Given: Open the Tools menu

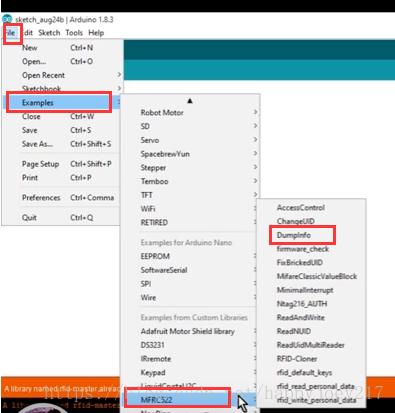Looking at the screenshot, I should coord(74,33).
